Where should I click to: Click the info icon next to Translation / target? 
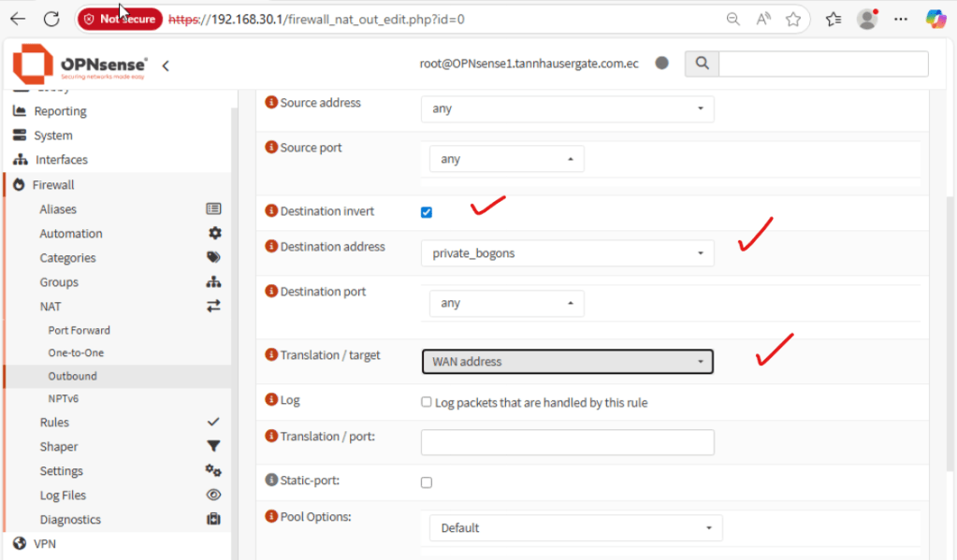272,355
